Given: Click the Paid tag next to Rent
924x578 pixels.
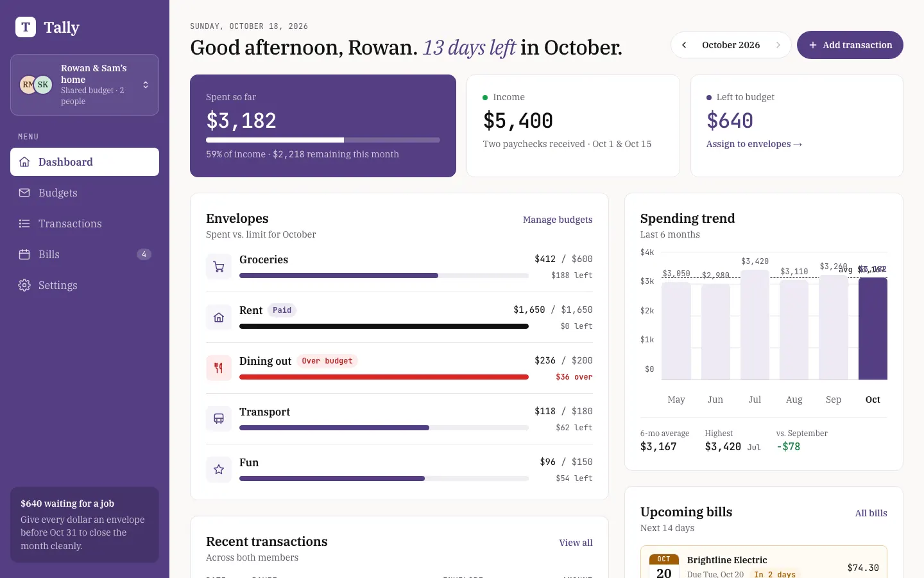Looking at the screenshot, I should click(282, 310).
